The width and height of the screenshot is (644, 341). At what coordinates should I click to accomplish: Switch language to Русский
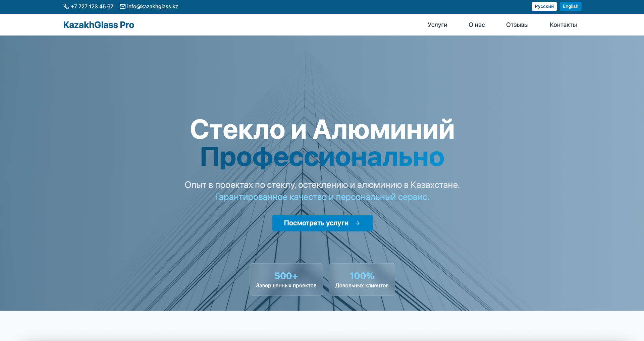544,6
